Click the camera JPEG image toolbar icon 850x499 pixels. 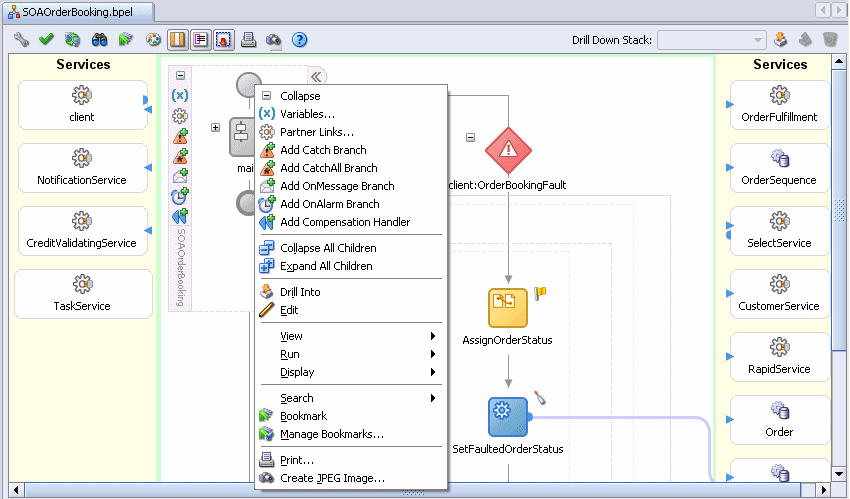pyautogui.click(x=274, y=40)
